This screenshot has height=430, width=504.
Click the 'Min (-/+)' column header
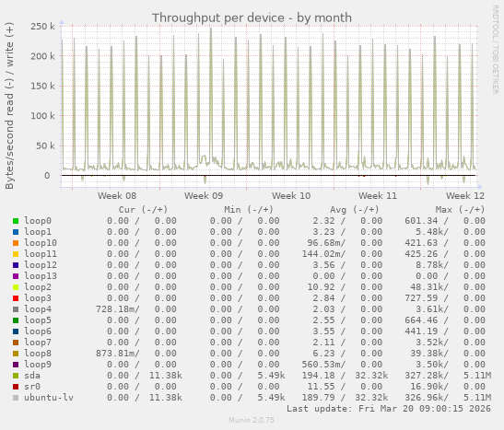[x=249, y=210]
